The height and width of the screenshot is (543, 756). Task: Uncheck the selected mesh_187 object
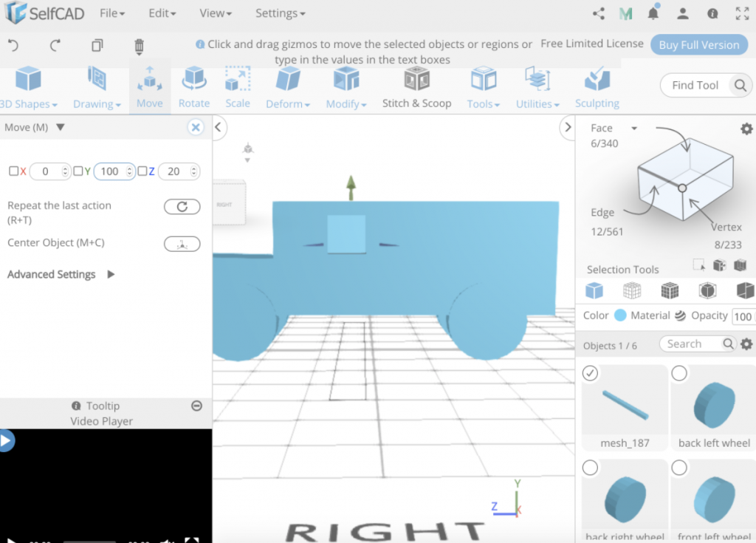[590, 373]
